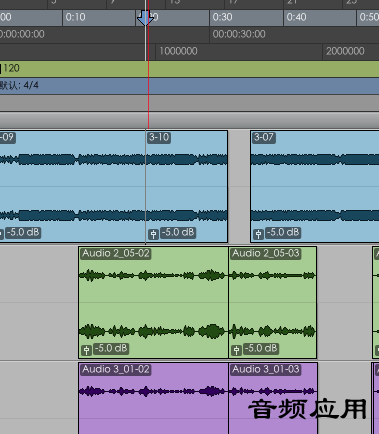Image resolution: width=379 pixels, height=434 pixels.
Task: Select the Audio 2_05-03 clip
Action: pos(273,303)
